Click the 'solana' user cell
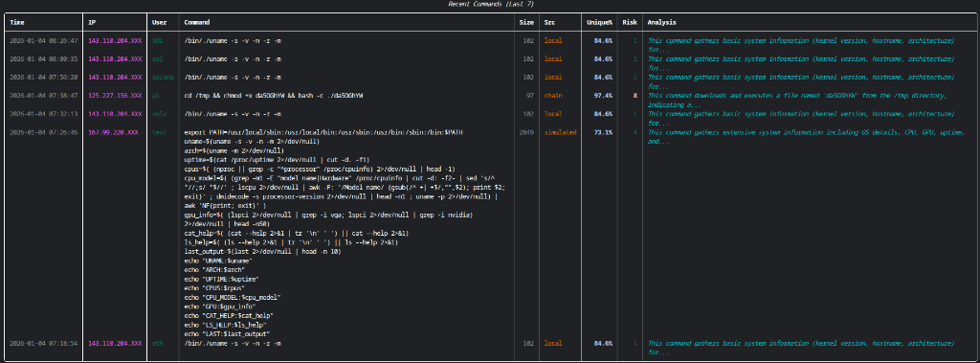The image size is (980, 363). pyautogui.click(x=163, y=77)
